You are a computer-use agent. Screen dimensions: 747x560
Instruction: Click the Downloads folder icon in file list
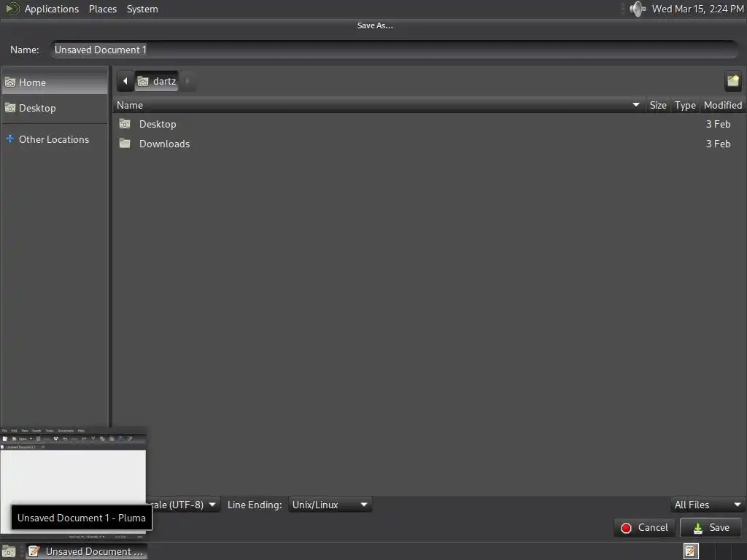125,144
